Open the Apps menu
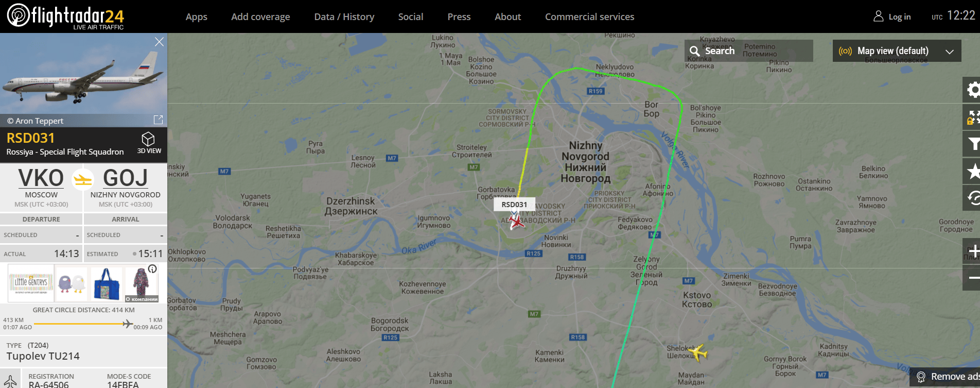Screen dimensions: 980x388 pos(197,17)
